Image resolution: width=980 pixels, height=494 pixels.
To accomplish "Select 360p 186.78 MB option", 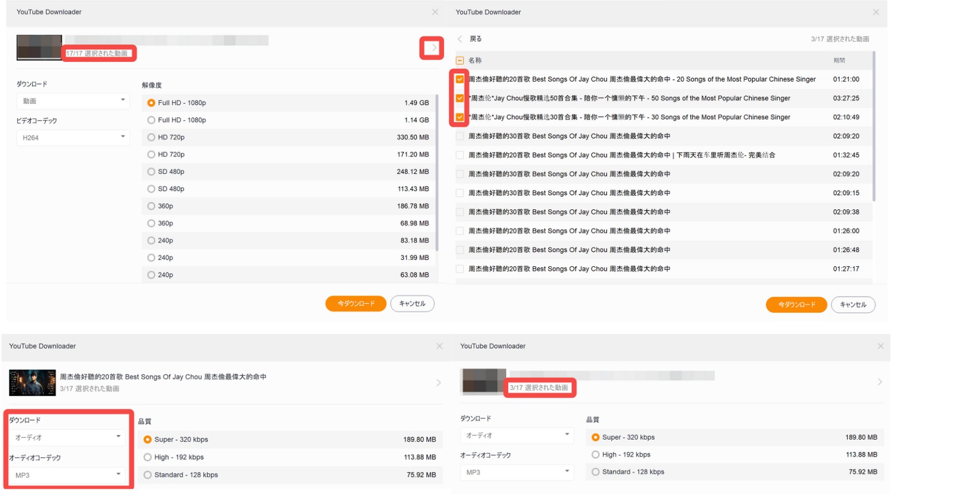I will coord(151,206).
